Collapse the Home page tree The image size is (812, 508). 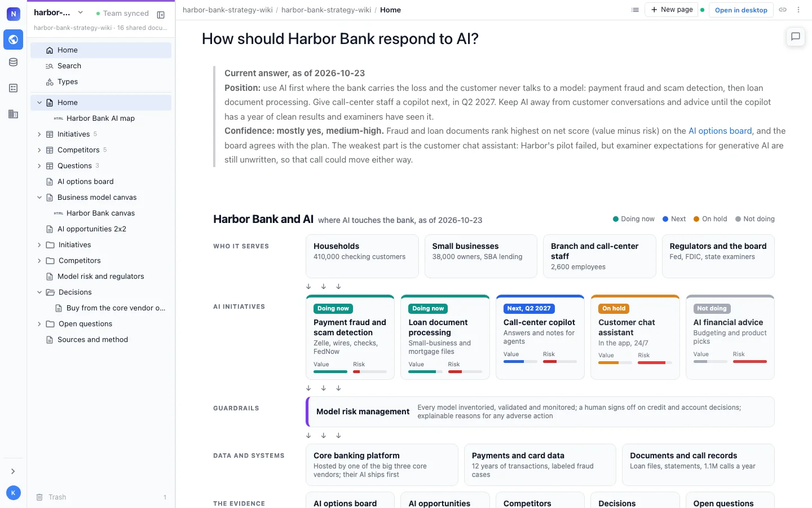(39, 103)
